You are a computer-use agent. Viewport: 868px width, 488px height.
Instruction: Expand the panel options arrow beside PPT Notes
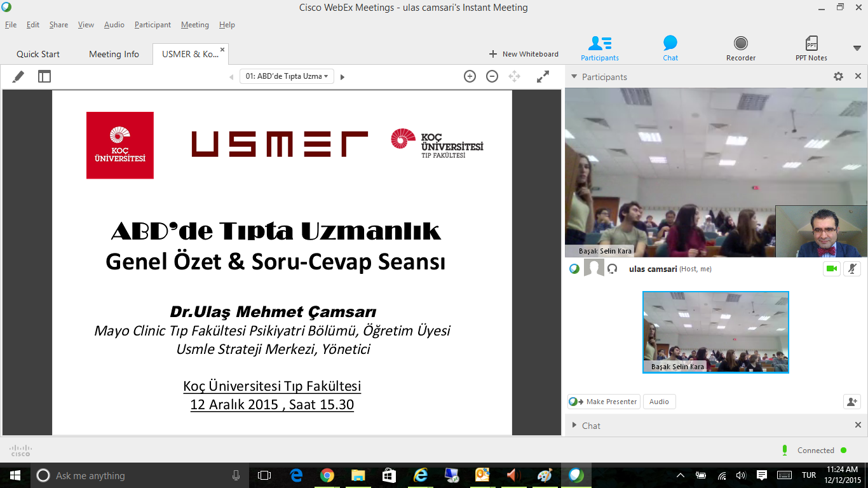click(x=857, y=48)
